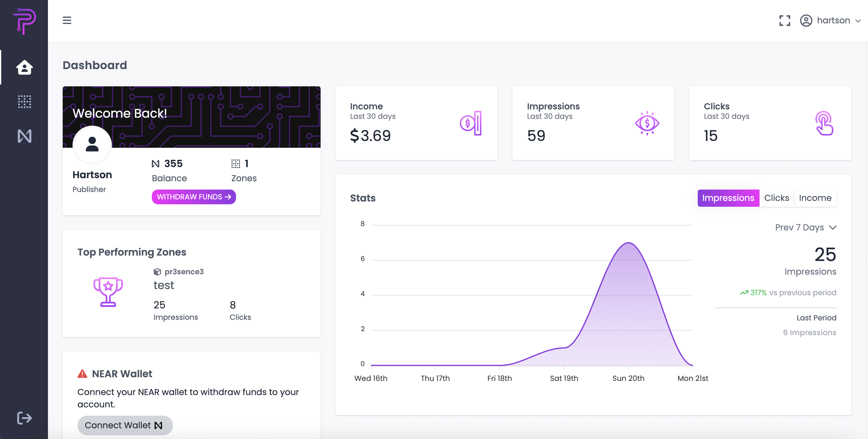The width and height of the screenshot is (868, 439).
Task: Click the Income coin icon
Action: tap(471, 123)
